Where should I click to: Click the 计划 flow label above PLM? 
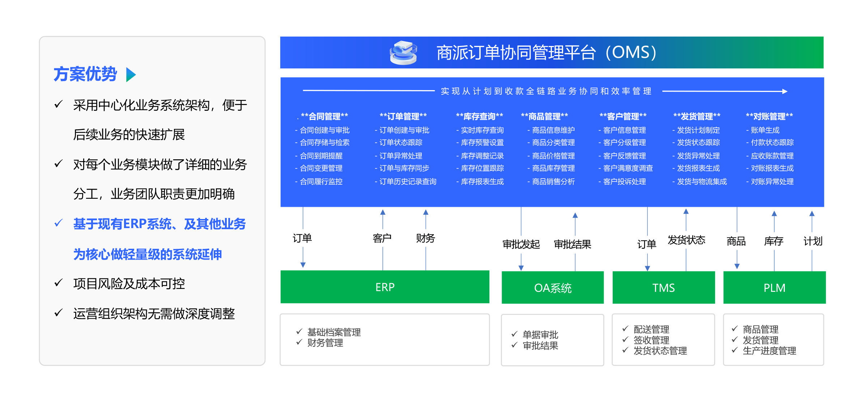[813, 241]
